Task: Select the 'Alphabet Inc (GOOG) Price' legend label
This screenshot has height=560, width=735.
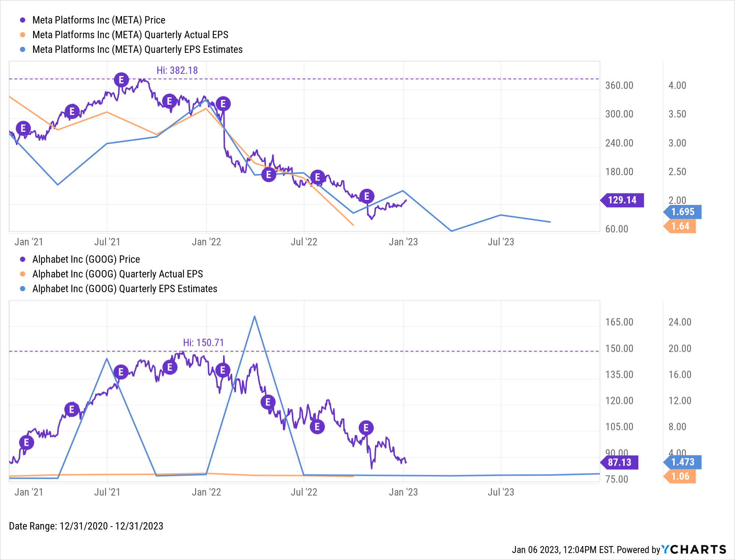Action: [86, 259]
